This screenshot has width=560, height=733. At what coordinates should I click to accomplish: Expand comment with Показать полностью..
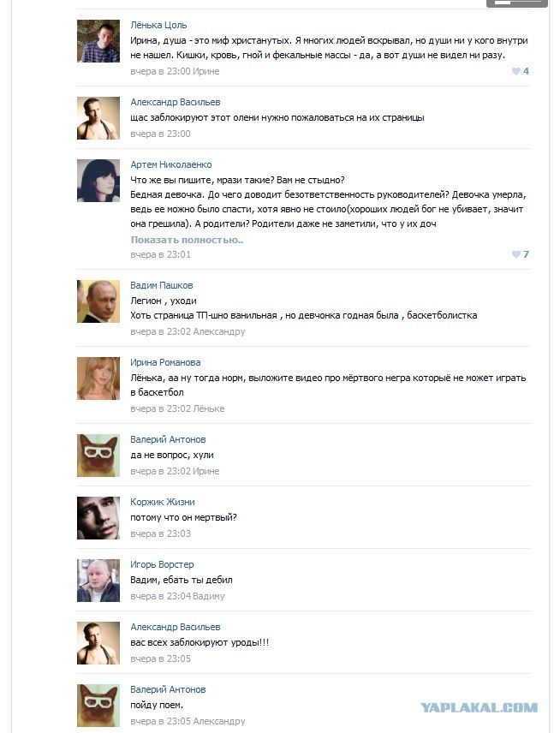187,240
